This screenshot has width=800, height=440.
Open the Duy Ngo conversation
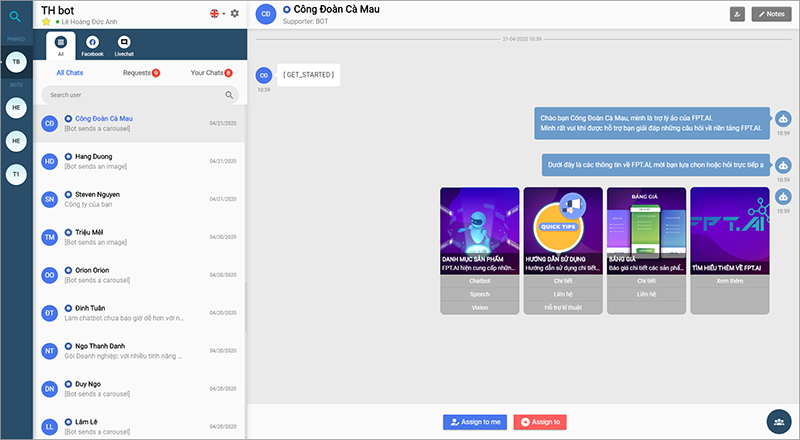point(139,388)
